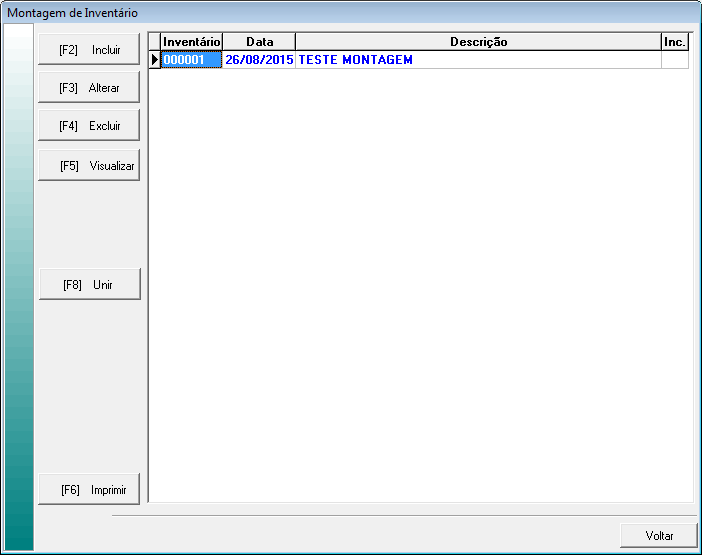Select the TESTE MONTAGEM description cell
702x555 pixels.
[x=478, y=60]
